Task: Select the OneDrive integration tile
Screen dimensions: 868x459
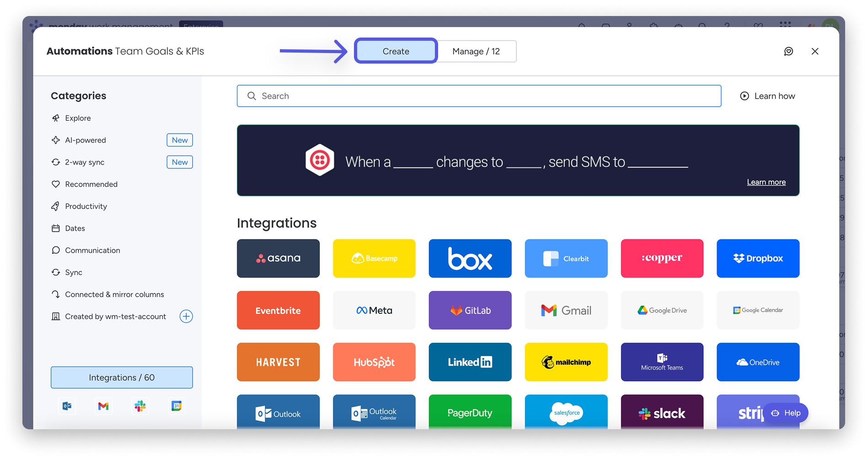Action: (x=758, y=362)
